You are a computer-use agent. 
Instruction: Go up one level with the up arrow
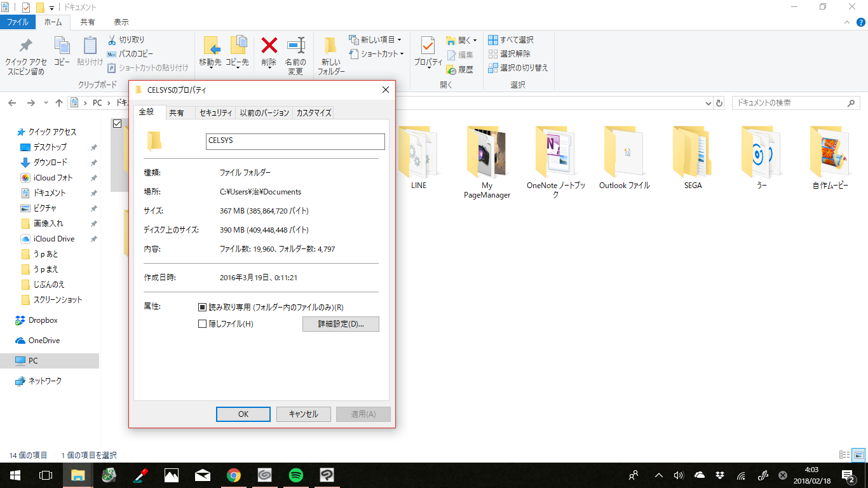point(59,103)
